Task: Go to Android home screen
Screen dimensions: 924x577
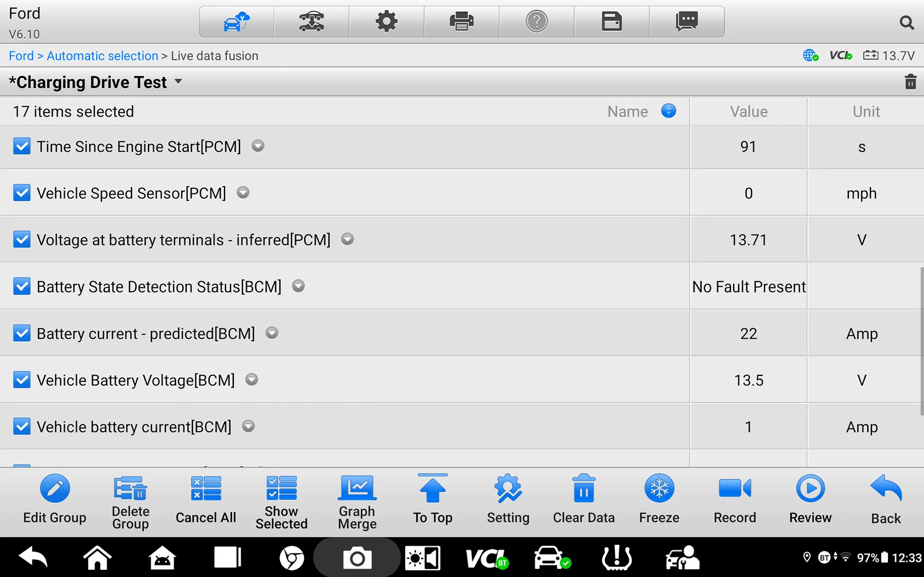Action: (x=97, y=558)
